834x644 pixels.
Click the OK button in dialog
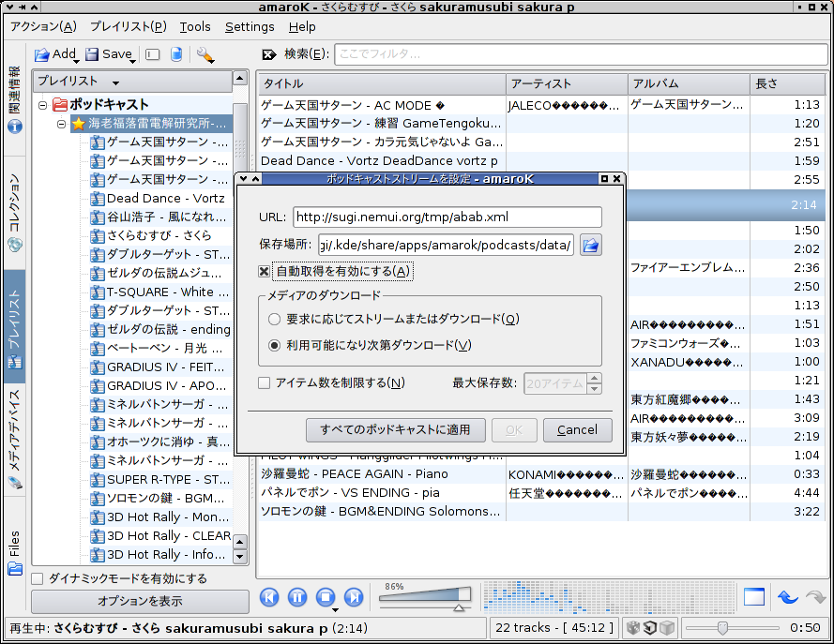pos(514,430)
